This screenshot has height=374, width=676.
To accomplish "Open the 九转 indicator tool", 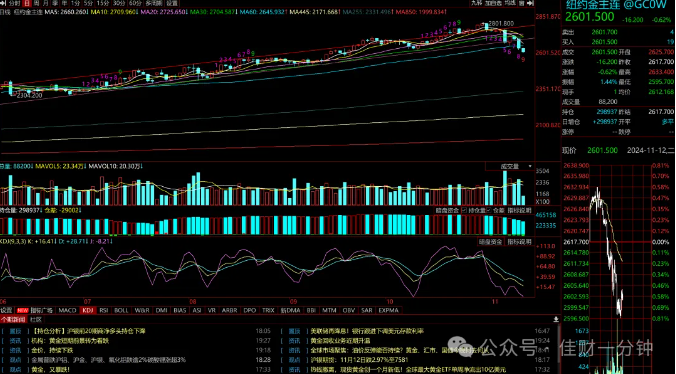I will point(476,3).
